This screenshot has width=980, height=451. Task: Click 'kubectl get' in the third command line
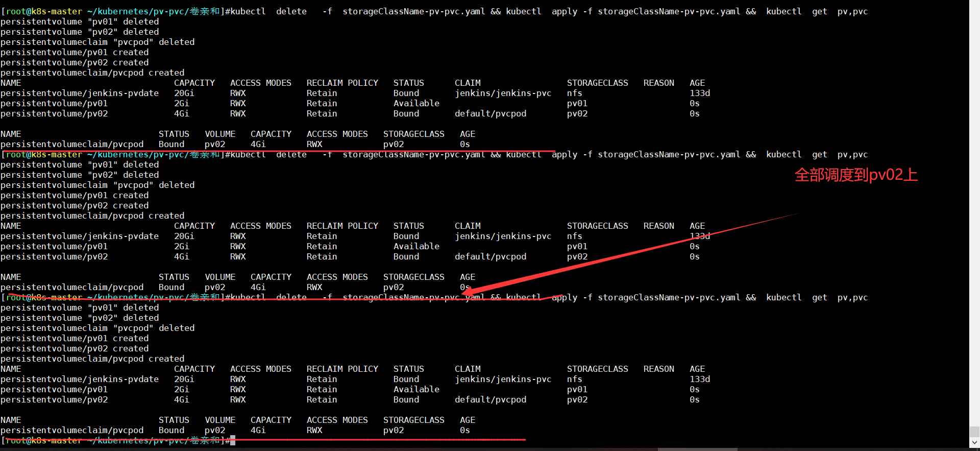[797, 297]
